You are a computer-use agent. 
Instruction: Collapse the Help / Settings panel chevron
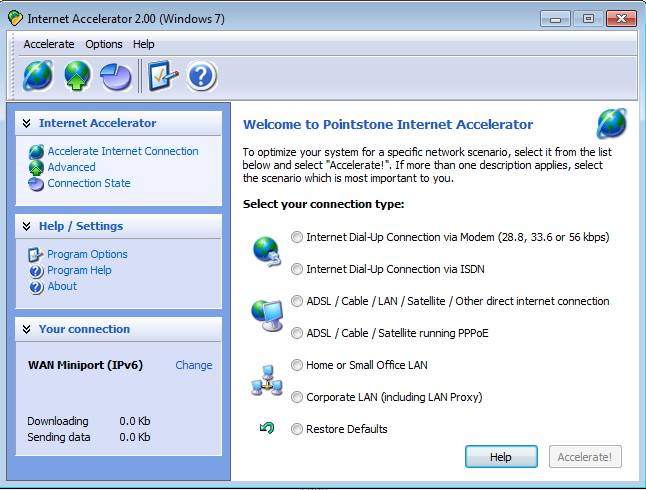(26, 226)
